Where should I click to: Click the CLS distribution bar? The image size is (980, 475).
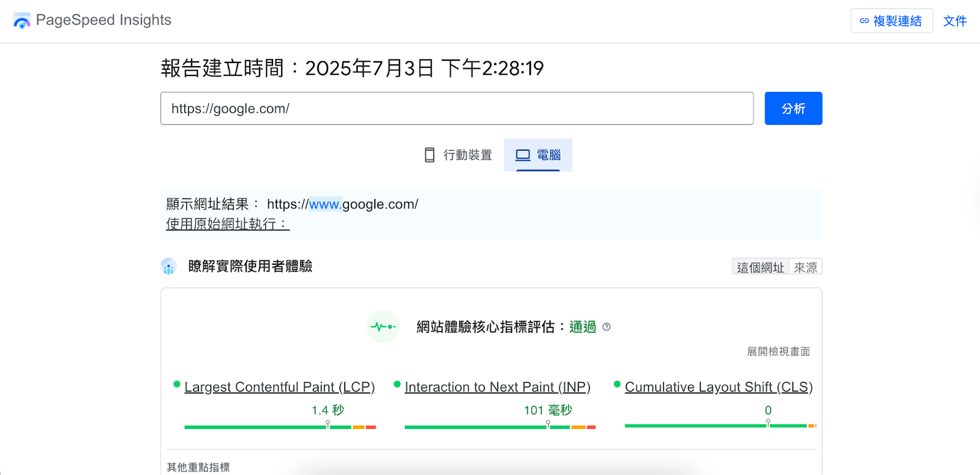(720, 425)
